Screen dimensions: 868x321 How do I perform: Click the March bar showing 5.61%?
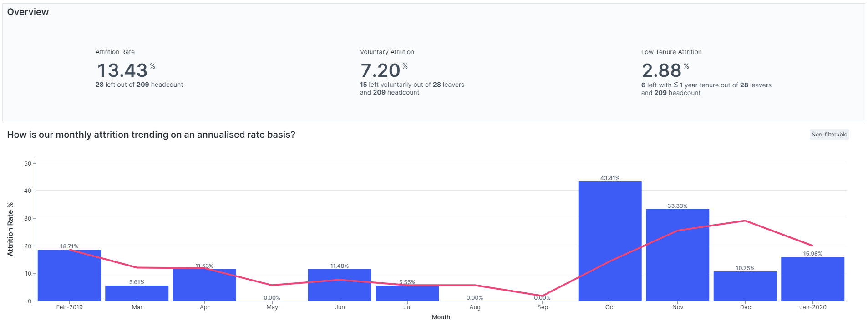coord(137,293)
